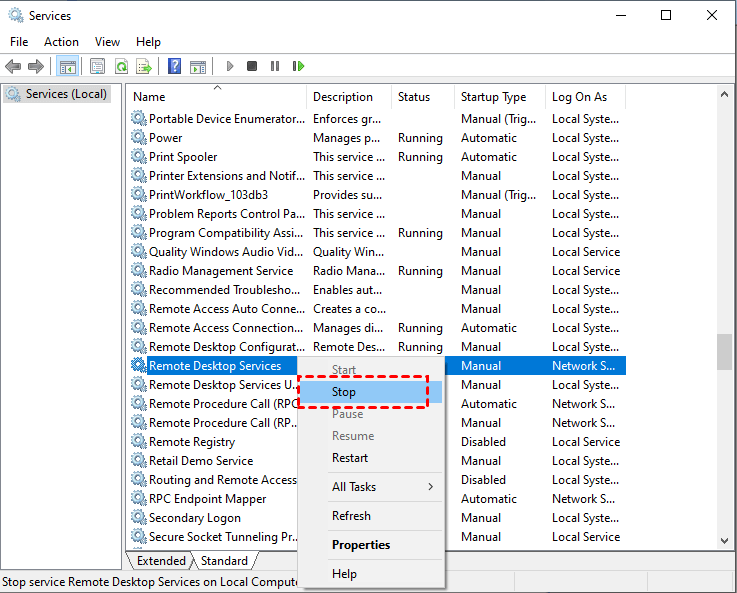Click the scrollbar down arrow

point(725,541)
